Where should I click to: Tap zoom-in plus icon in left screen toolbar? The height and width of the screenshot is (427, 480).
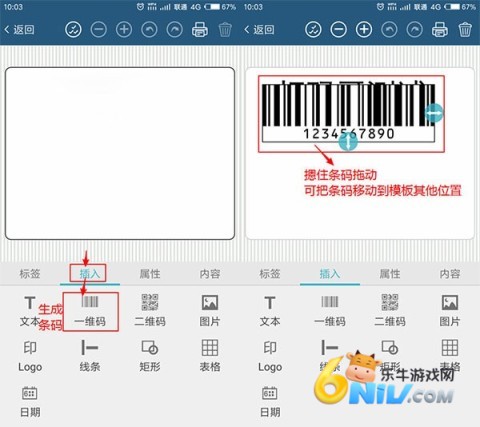[124, 30]
